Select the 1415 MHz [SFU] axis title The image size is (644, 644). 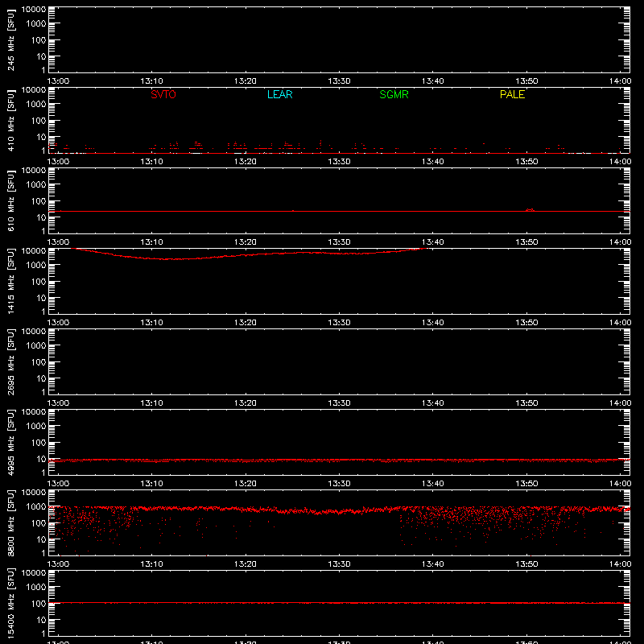point(10,281)
